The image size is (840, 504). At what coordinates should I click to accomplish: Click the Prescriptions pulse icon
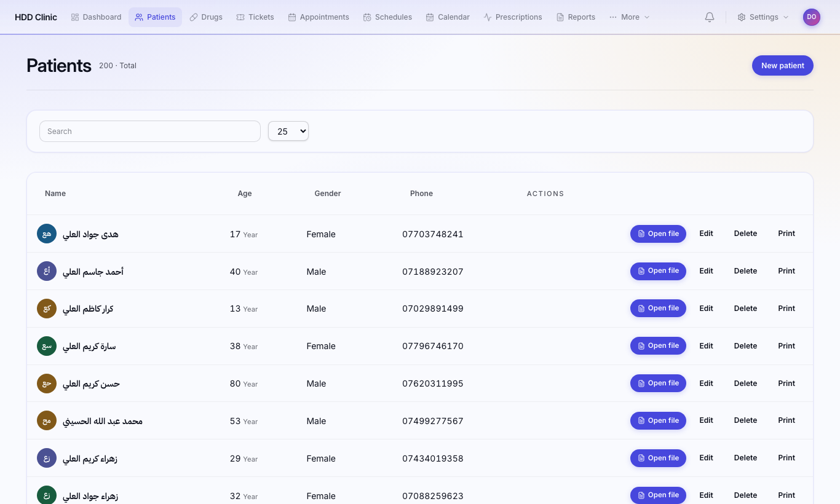488,17
